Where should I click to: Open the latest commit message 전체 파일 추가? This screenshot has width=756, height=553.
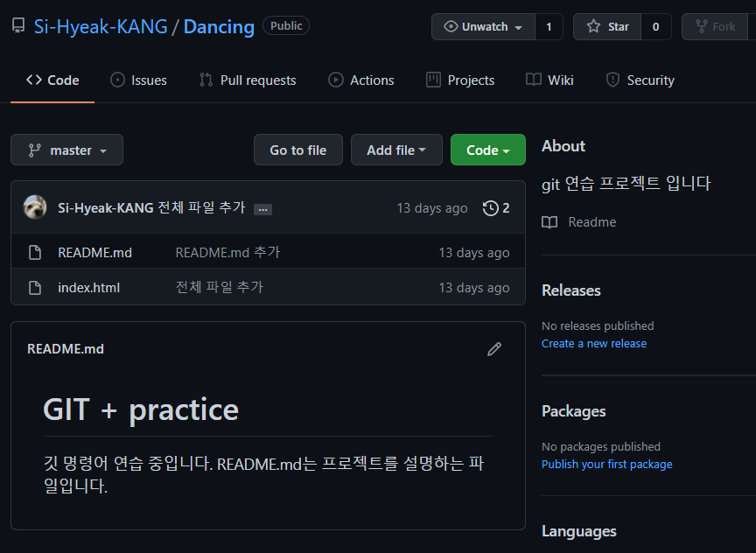pos(201,207)
